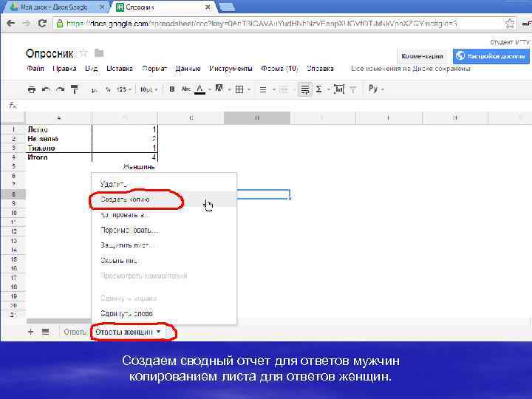Screen dimensions: 532x399
Task: Open horizontal align icon
Action: 263,89
